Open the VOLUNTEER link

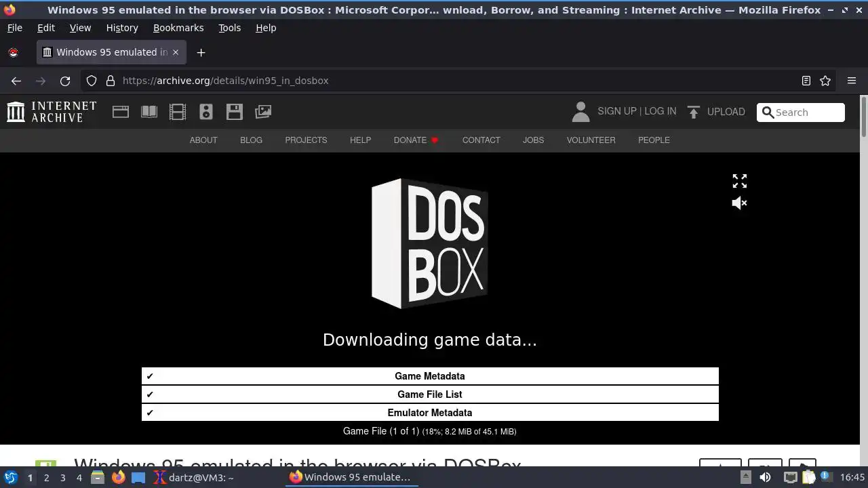point(591,140)
